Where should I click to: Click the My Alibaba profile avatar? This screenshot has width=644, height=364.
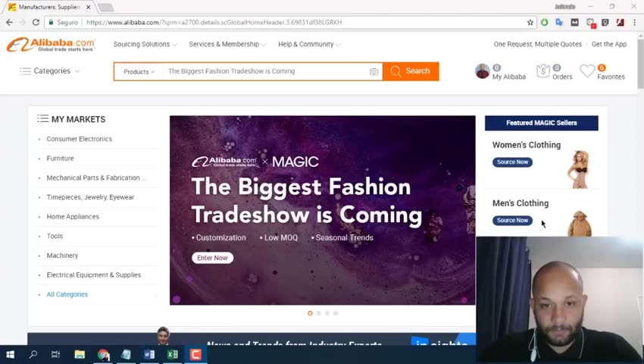(483, 71)
